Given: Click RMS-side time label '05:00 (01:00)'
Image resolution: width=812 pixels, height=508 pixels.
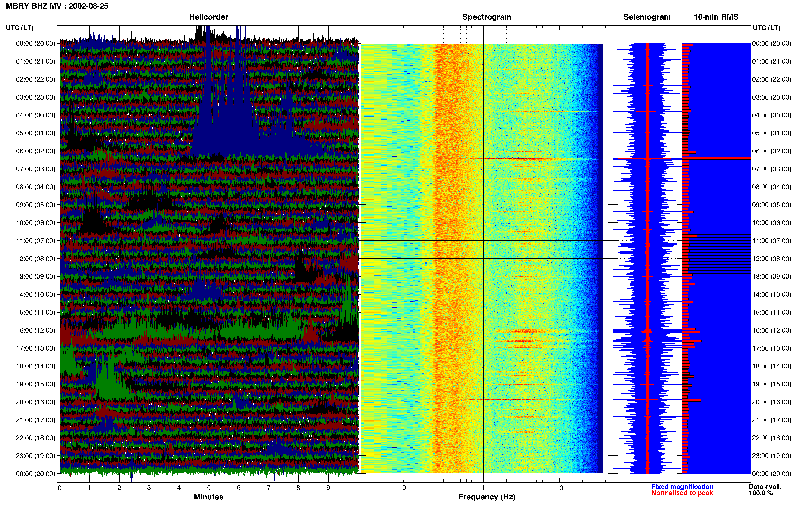Looking at the screenshot, I should click(772, 133).
